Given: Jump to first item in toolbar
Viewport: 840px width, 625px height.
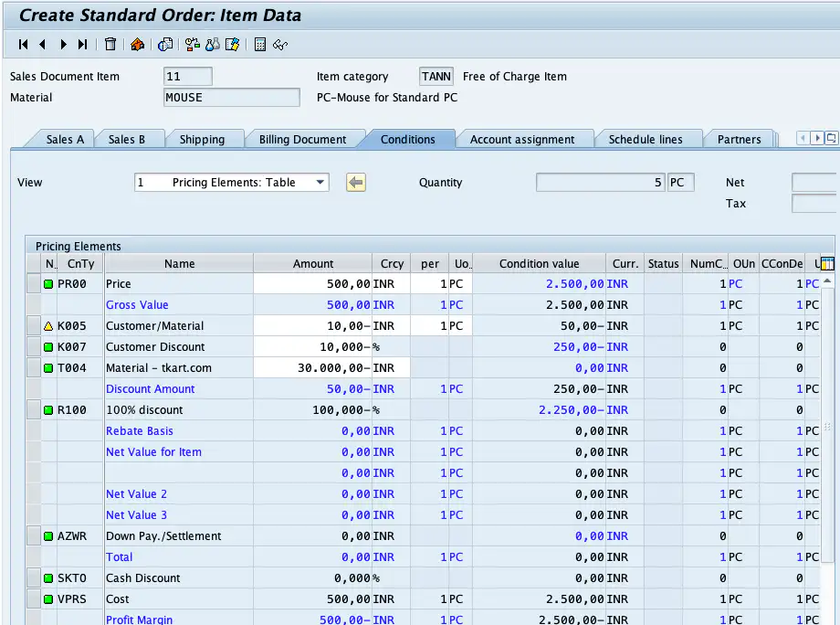Looking at the screenshot, I should coord(23,45).
